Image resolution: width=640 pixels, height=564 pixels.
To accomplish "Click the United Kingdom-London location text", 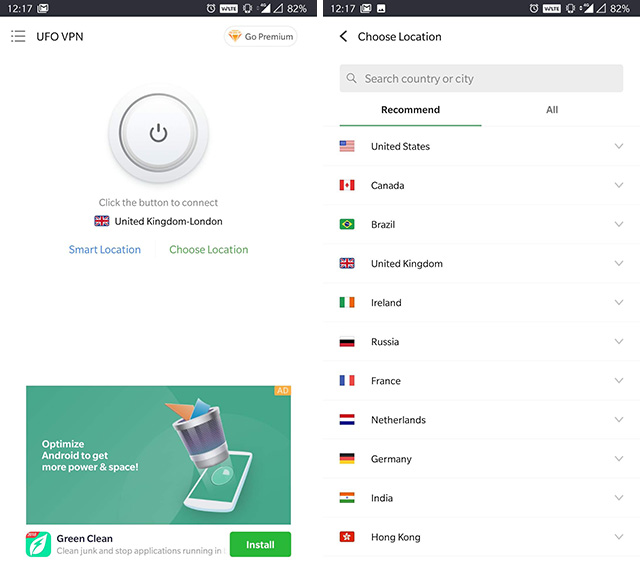I will point(168,221).
